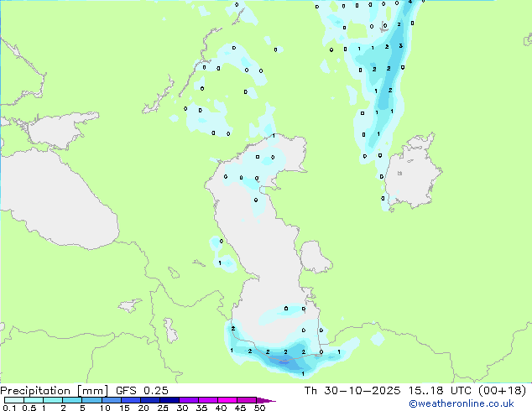Click the Aral Sea area on the map
Screen dimensions: 532x411
(412, 173)
